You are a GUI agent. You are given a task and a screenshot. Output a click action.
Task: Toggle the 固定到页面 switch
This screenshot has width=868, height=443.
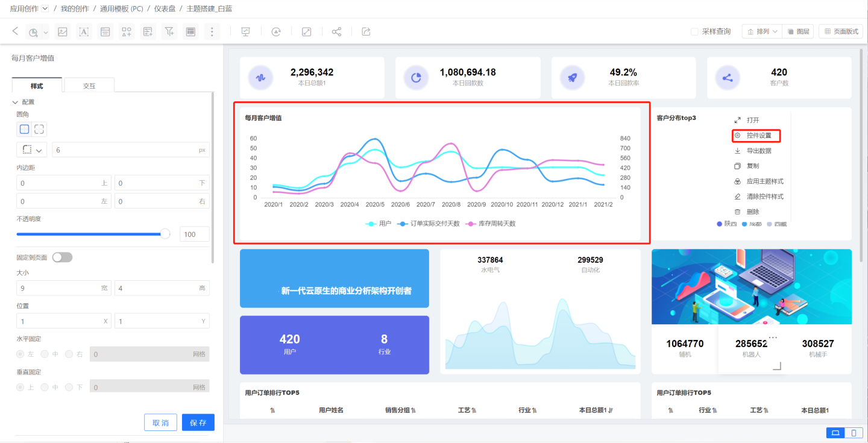point(62,257)
